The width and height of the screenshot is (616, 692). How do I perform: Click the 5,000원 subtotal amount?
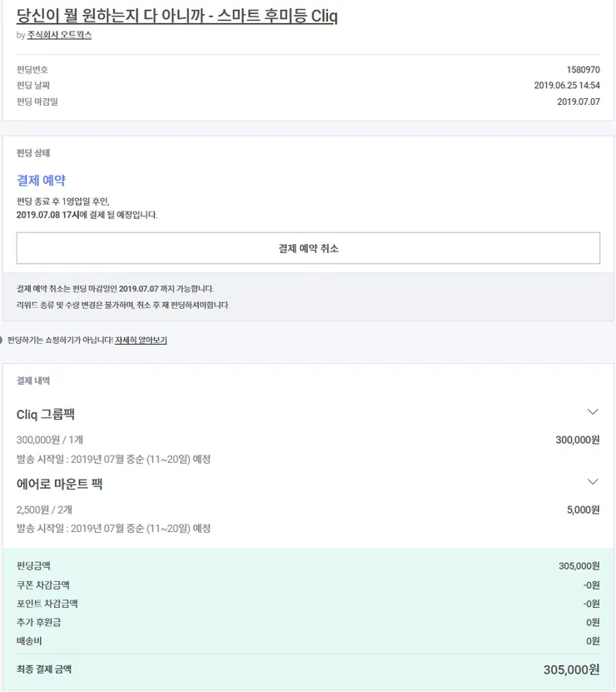pyautogui.click(x=583, y=510)
